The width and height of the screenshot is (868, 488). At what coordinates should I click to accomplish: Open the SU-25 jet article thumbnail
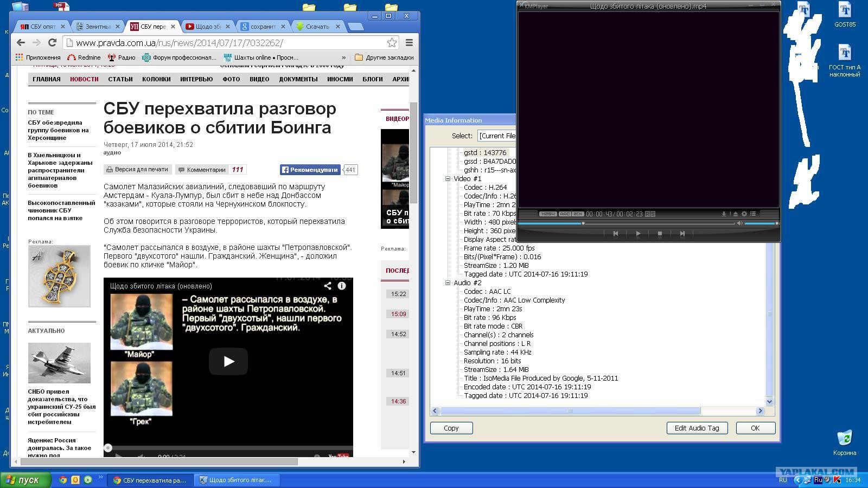pyautogui.click(x=59, y=363)
